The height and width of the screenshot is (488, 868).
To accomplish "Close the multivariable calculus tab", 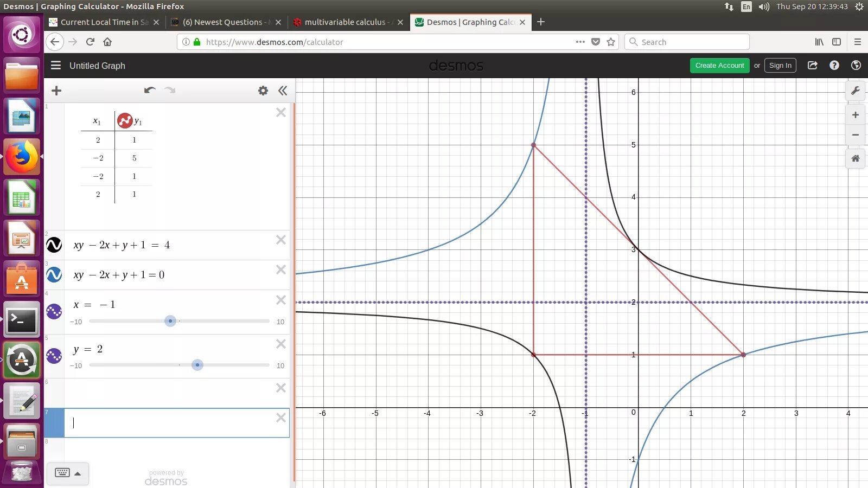I will [400, 22].
